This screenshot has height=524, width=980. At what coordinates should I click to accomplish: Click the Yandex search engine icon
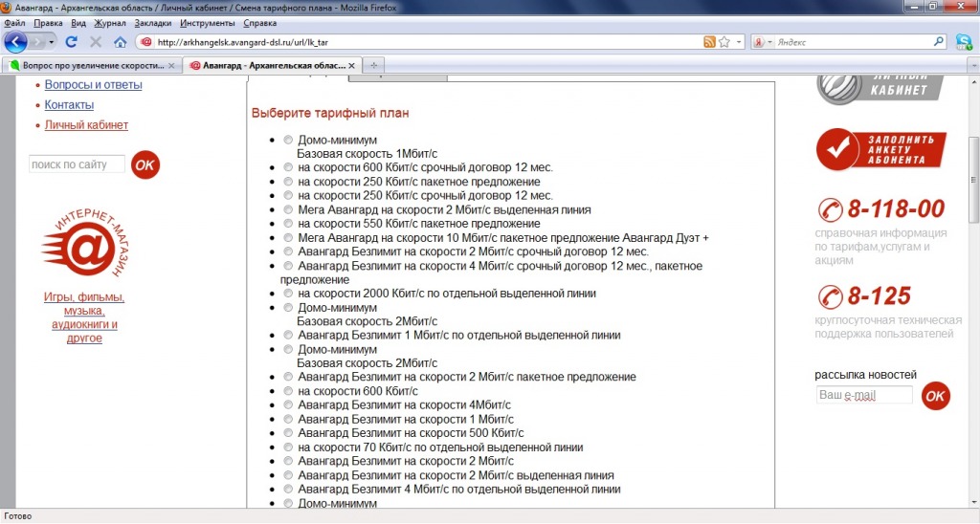[758, 42]
